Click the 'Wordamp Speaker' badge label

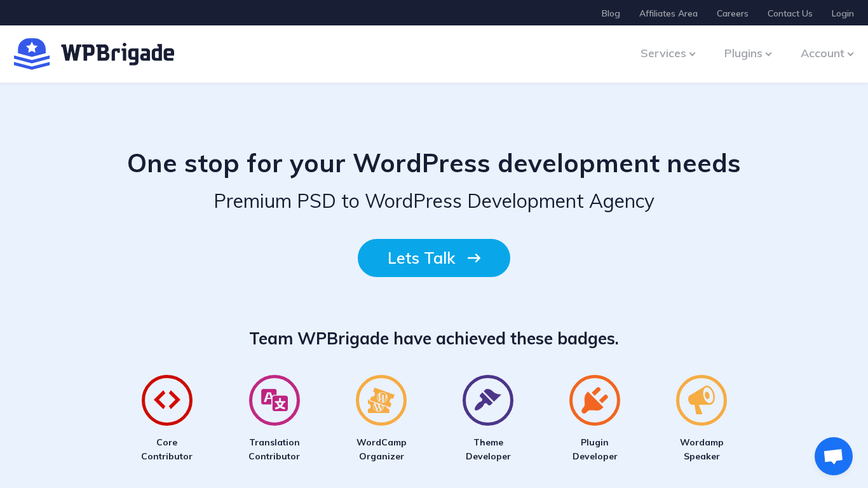click(x=702, y=449)
